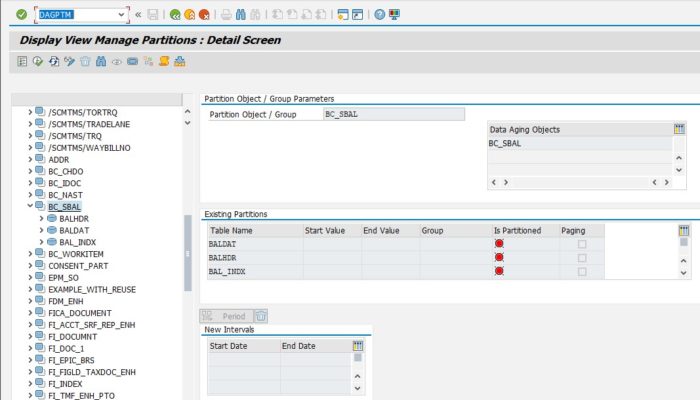The image size is (700, 400).
Task: Toggle Paging checkbox for BAL_INDX
Action: (x=582, y=272)
